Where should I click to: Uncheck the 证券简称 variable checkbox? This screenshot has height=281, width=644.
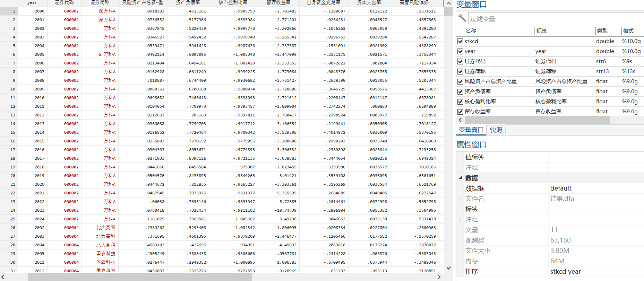(x=460, y=71)
